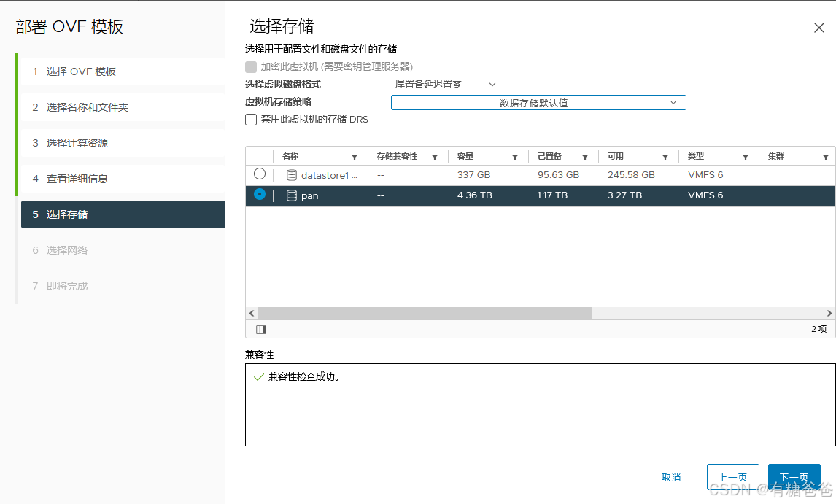Viewport: 836px width, 504px height.
Task: Click 4.36 TB capacity cell
Action: pyautogui.click(x=474, y=195)
